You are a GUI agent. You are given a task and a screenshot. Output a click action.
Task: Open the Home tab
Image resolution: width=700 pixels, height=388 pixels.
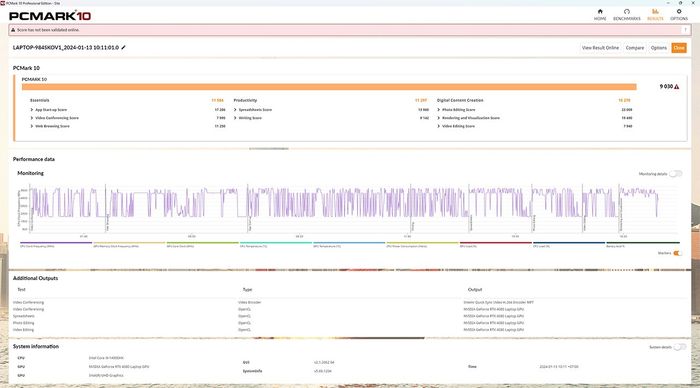pos(600,15)
